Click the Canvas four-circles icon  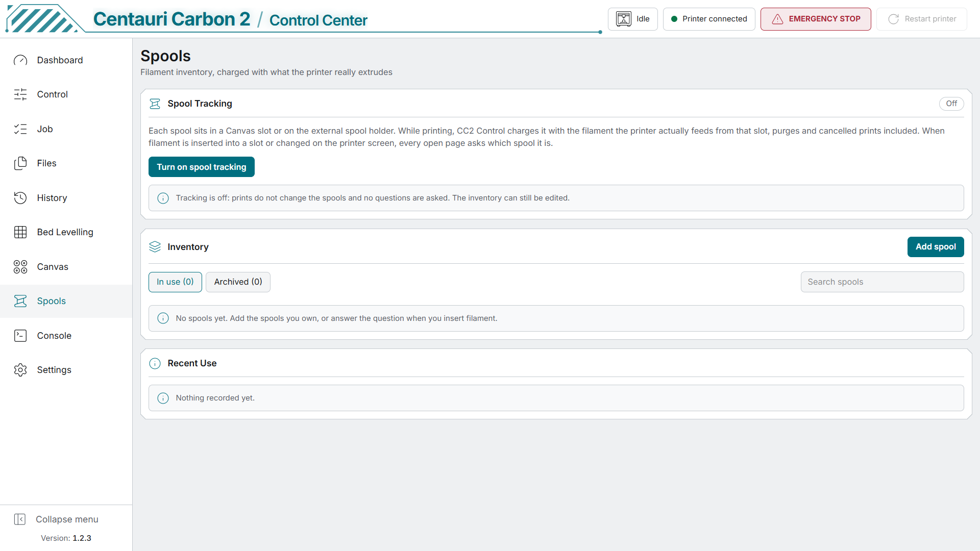20,267
